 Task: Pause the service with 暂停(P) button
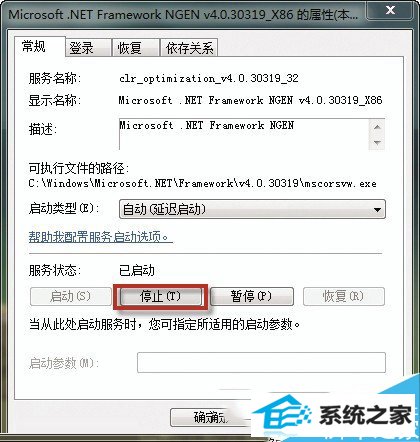pos(252,296)
